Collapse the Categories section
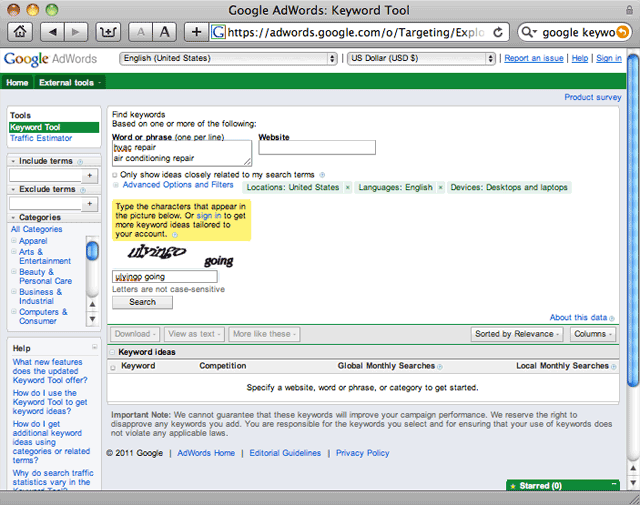The height and width of the screenshot is (505, 640). click(13, 218)
